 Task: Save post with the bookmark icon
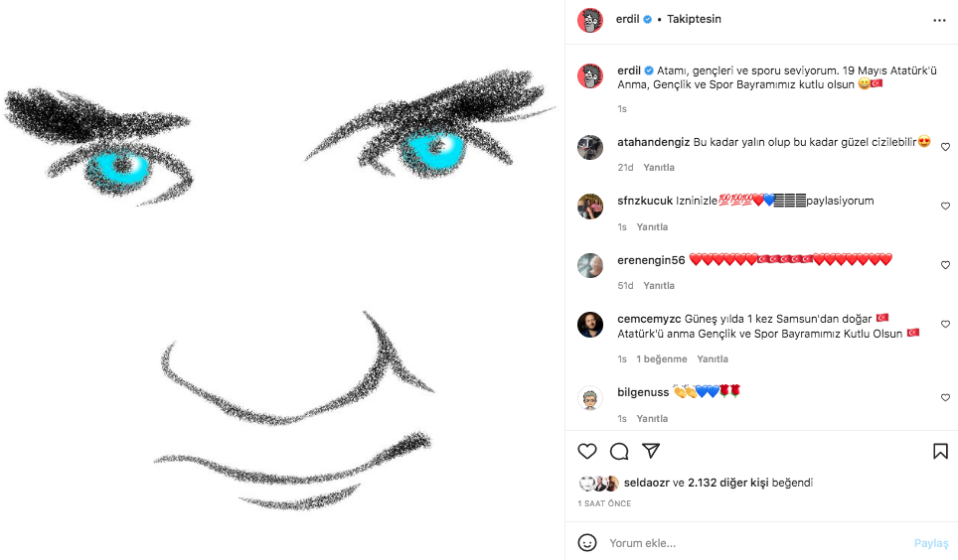940,452
